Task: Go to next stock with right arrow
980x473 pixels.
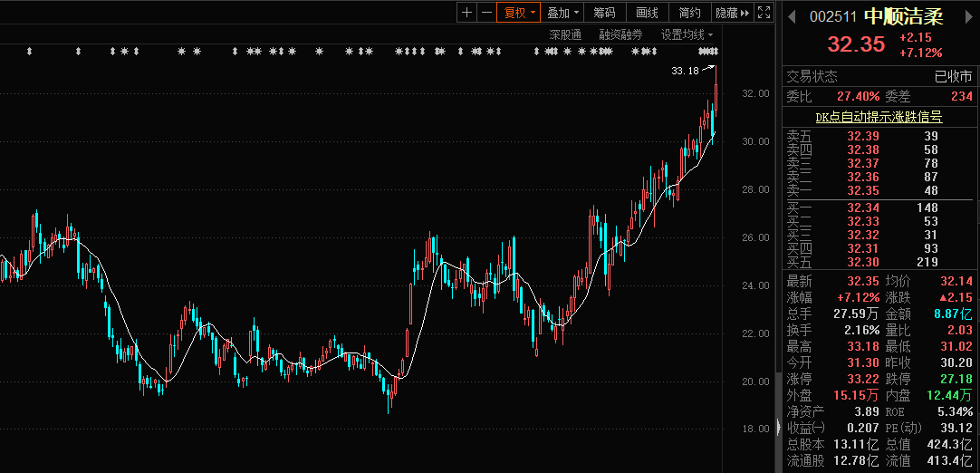Action: point(970,15)
